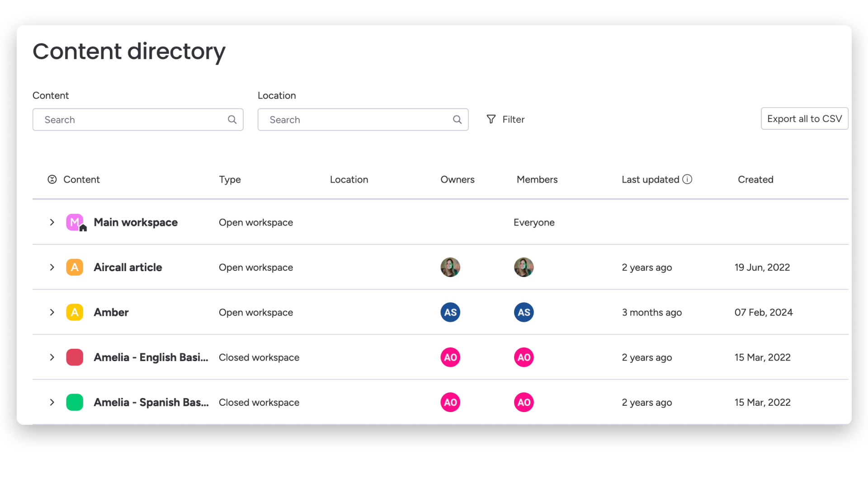Click Aircall article's owner photo avatar

coord(450,267)
